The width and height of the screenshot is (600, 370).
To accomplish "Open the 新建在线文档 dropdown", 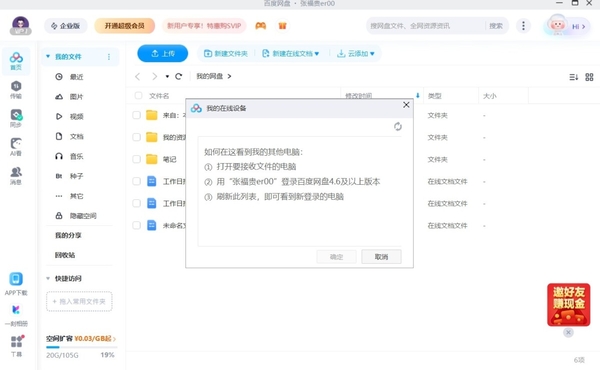I will pos(290,54).
